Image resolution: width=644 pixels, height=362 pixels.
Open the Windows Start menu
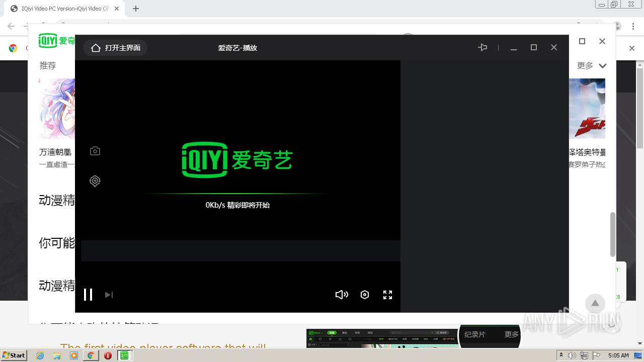click(x=14, y=355)
